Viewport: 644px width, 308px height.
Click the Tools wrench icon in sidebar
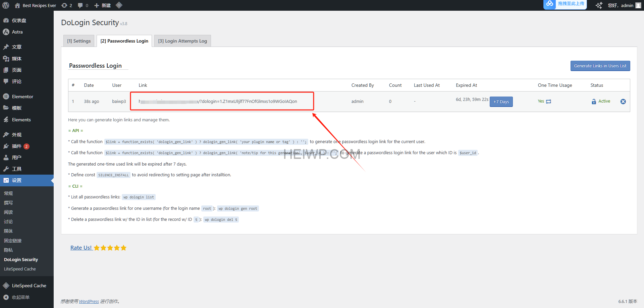tap(6, 169)
